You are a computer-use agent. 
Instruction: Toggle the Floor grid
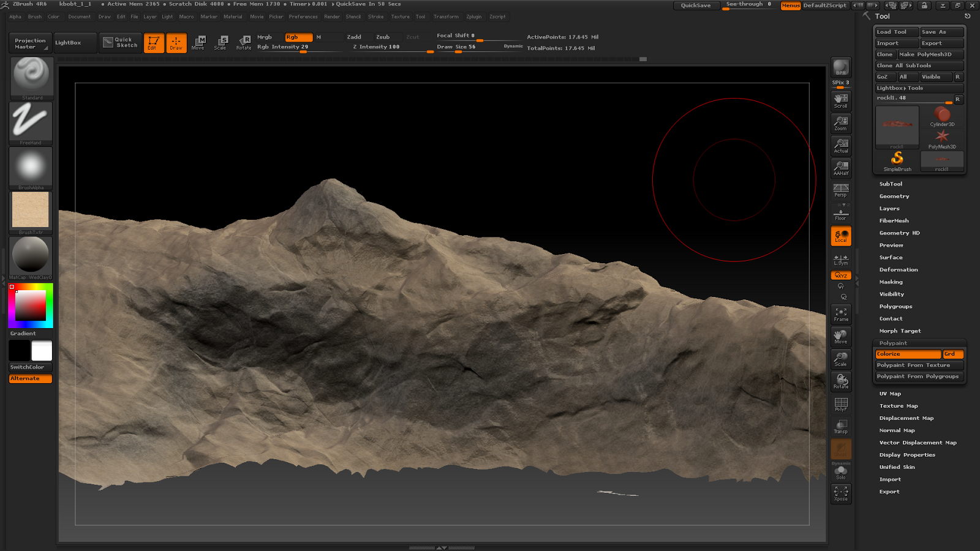[x=840, y=213]
